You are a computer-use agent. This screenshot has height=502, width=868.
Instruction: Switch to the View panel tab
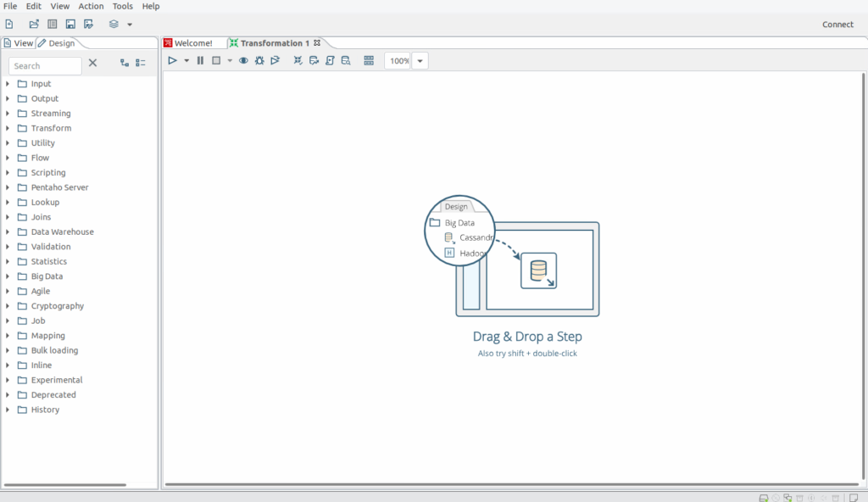pos(19,42)
